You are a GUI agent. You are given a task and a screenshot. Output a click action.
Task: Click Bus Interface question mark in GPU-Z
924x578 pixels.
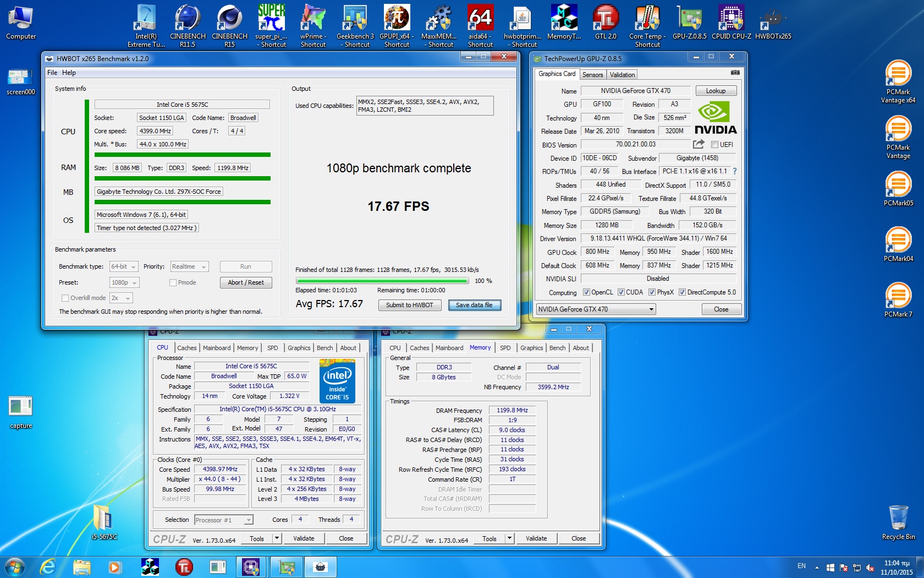click(735, 171)
